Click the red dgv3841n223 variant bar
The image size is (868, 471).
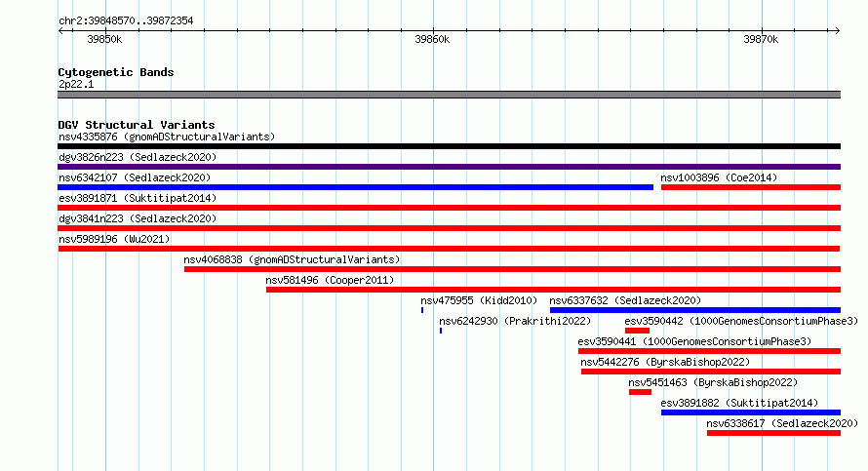tap(449, 228)
